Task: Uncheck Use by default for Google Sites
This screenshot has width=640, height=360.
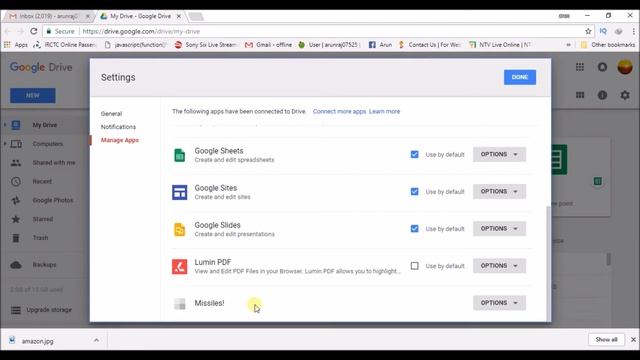Action: (x=414, y=192)
